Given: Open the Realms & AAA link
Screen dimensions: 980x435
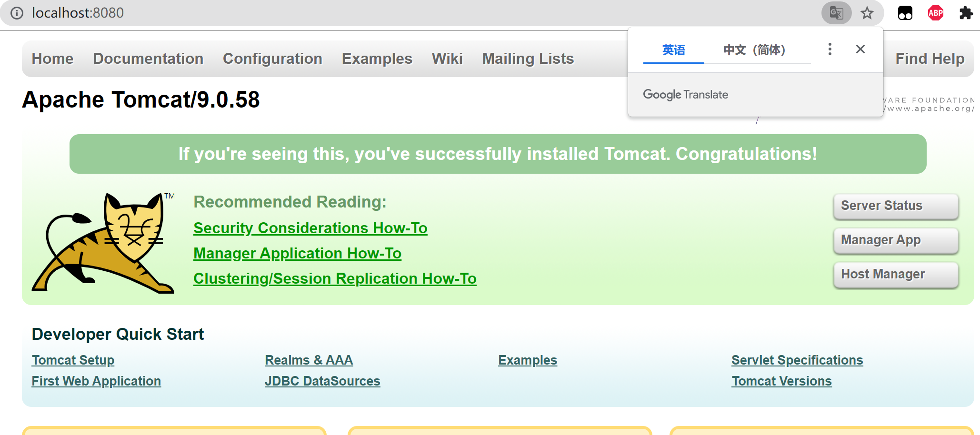Looking at the screenshot, I should pos(309,360).
